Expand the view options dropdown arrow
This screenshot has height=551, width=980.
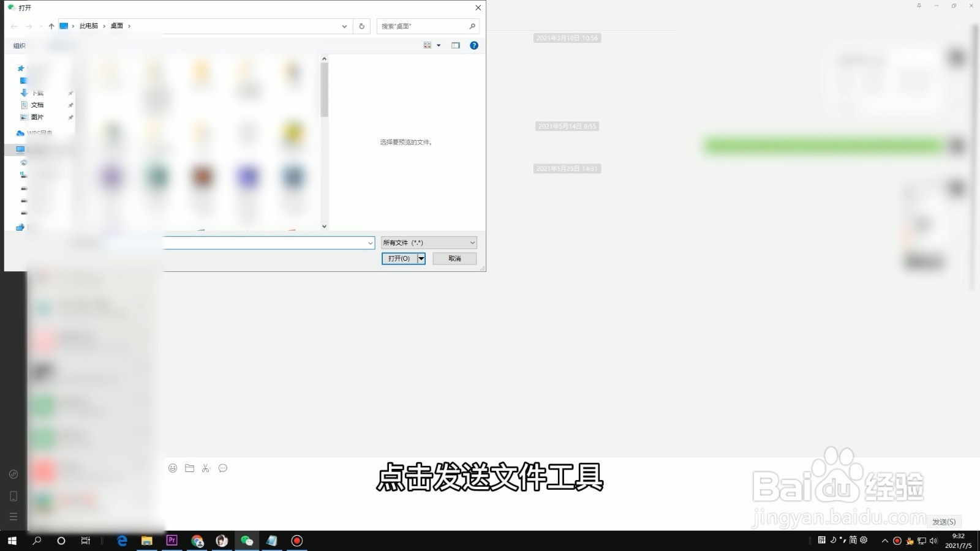coord(439,45)
